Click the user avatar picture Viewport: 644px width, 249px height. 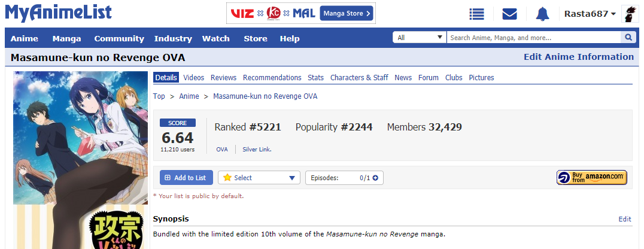tap(630, 14)
